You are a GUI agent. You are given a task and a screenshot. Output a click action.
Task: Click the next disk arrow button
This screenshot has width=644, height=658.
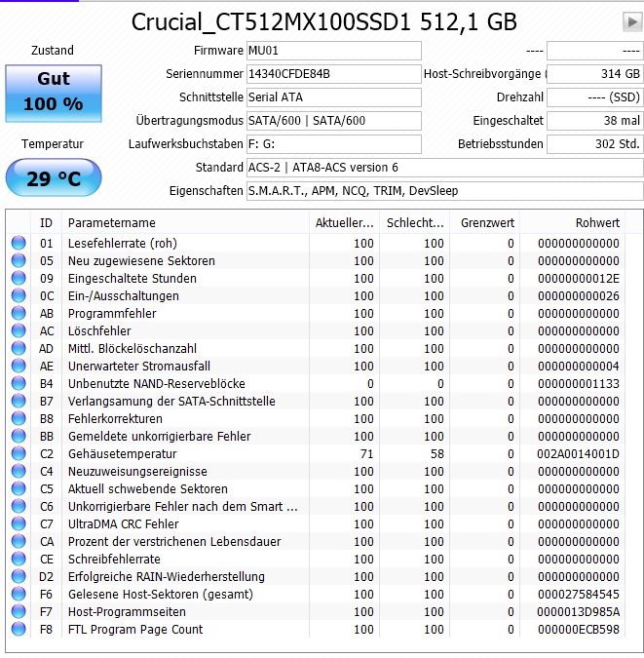[x=632, y=21]
